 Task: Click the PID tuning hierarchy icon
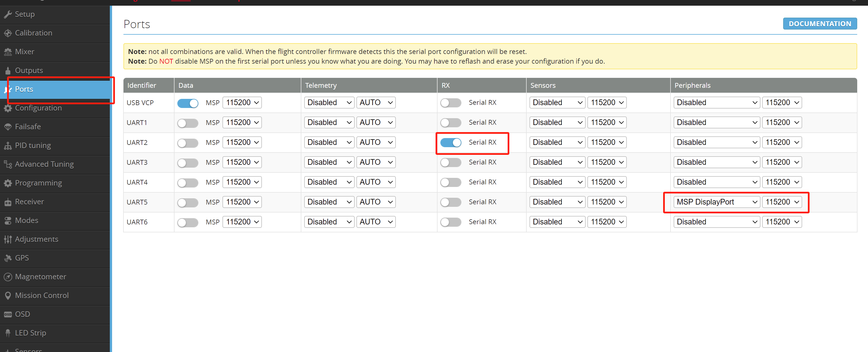(8, 145)
